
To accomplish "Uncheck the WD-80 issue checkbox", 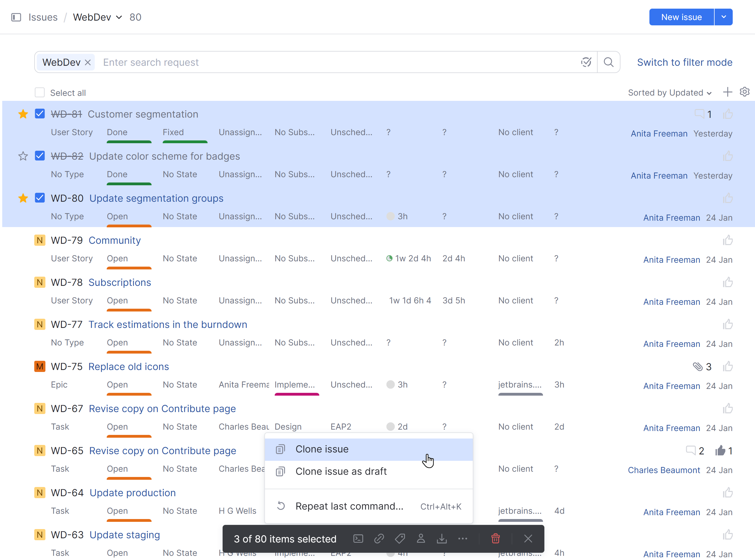I will pos(40,198).
